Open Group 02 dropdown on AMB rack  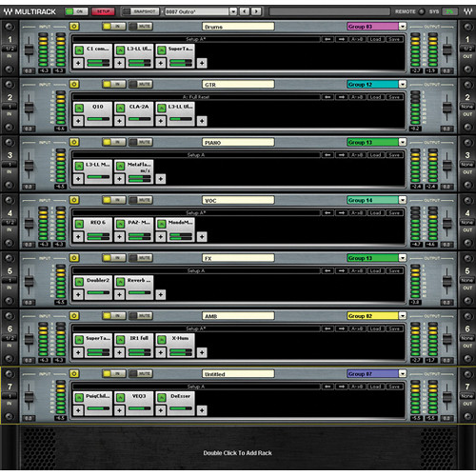click(x=403, y=316)
